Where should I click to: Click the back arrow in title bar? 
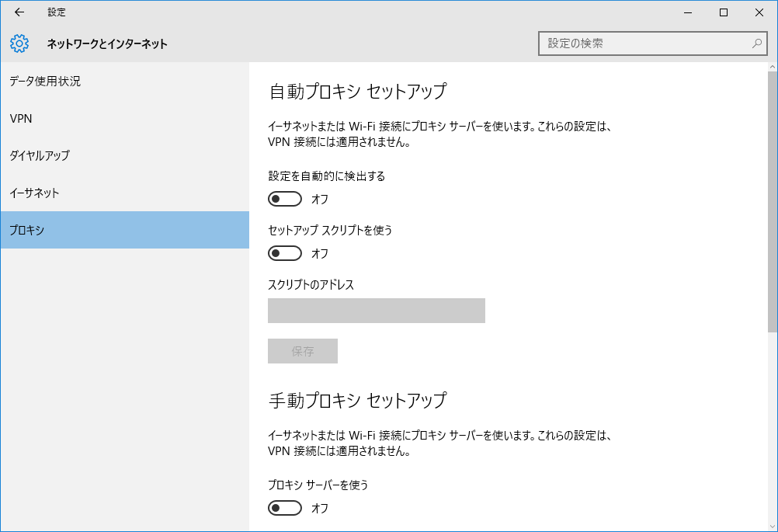(19, 12)
